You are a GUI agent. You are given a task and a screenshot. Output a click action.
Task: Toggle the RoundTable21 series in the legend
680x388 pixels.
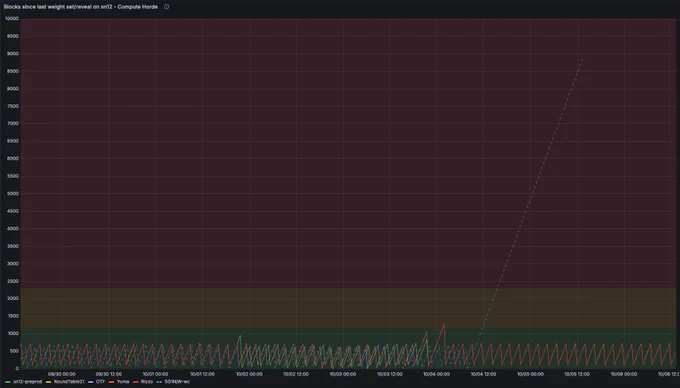tap(69, 382)
